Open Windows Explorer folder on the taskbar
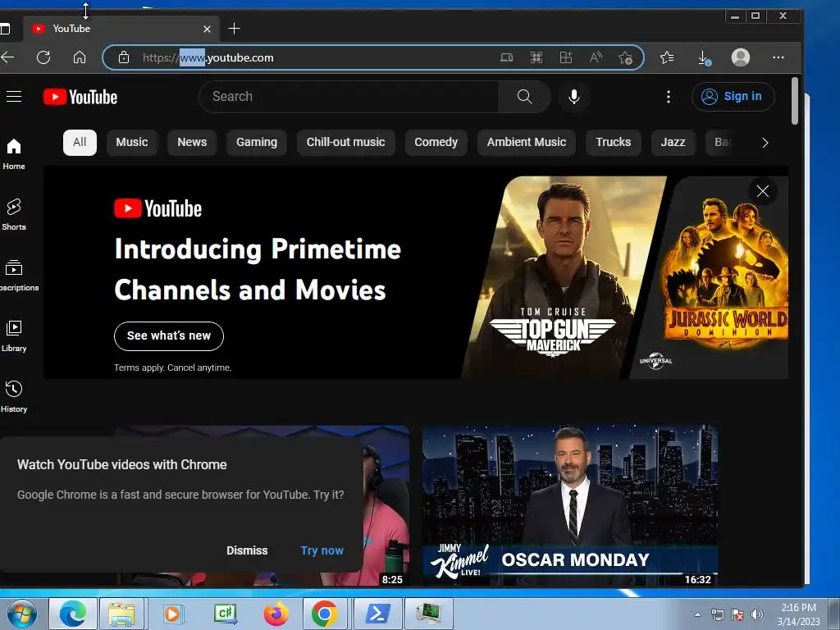The image size is (840, 630). point(121,614)
